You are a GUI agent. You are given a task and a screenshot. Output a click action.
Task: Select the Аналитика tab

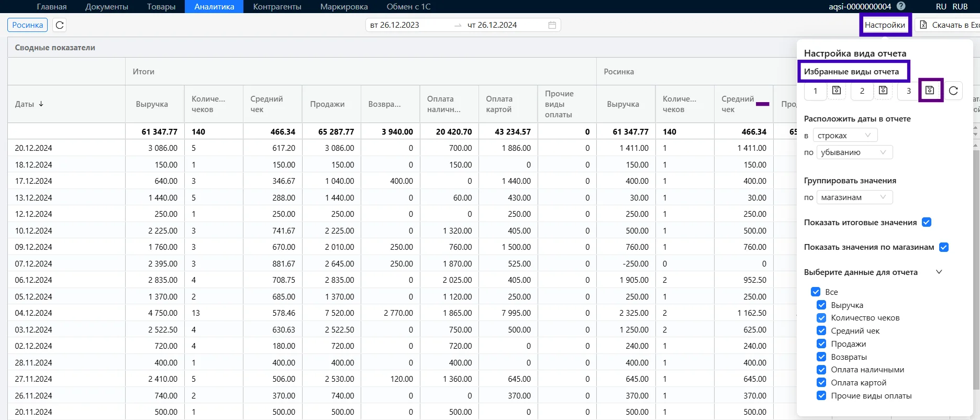pyautogui.click(x=214, y=6)
